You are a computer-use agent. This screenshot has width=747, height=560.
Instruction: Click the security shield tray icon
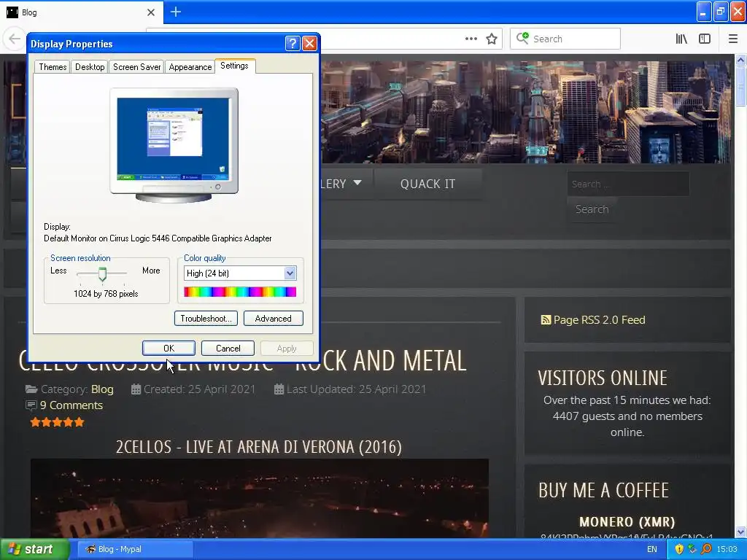pyautogui.click(x=679, y=549)
